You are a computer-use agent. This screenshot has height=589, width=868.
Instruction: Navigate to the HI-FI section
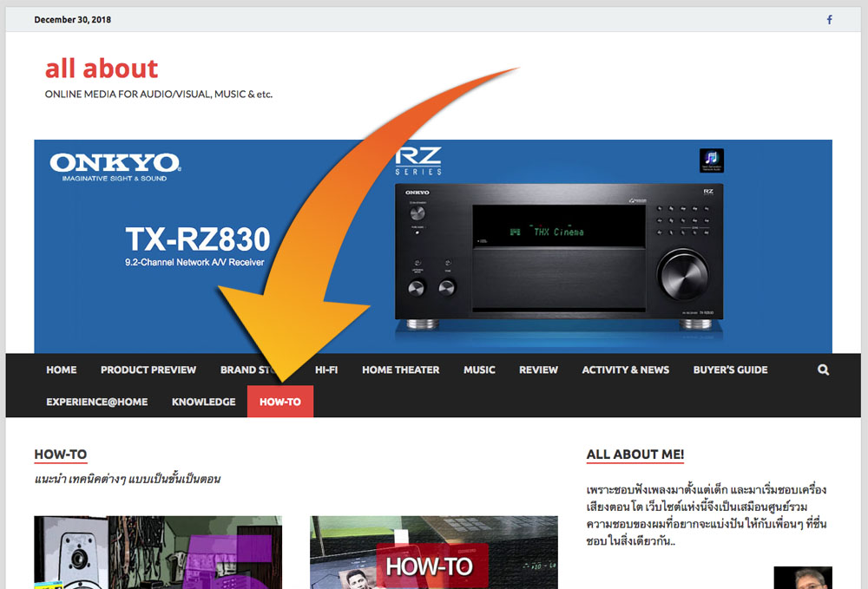pyautogui.click(x=326, y=370)
